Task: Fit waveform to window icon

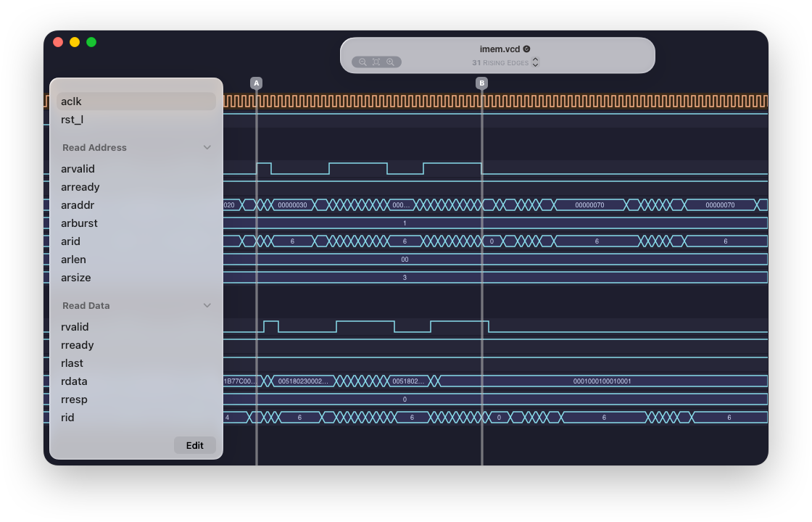Action: coord(376,62)
